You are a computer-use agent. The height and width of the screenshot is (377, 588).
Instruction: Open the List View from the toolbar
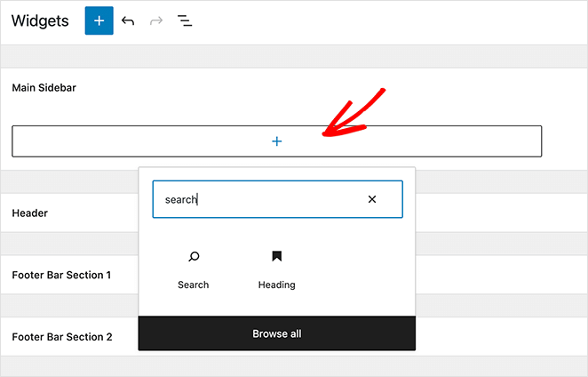point(185,20)
